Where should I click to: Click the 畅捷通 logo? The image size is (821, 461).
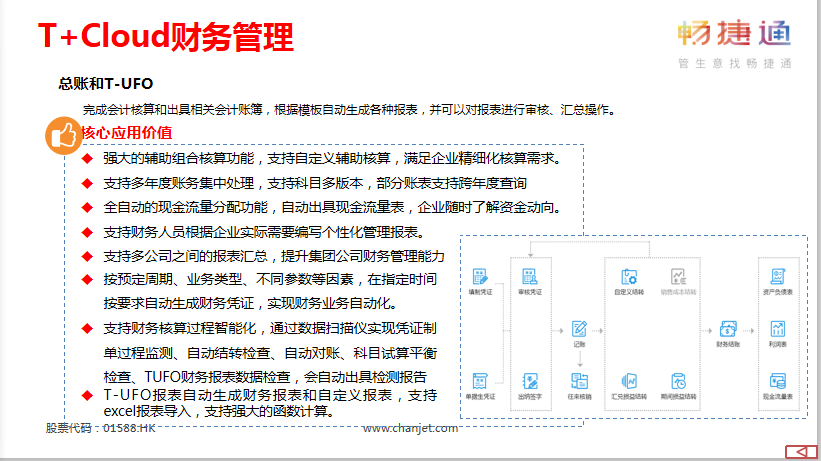pos(734,33)
